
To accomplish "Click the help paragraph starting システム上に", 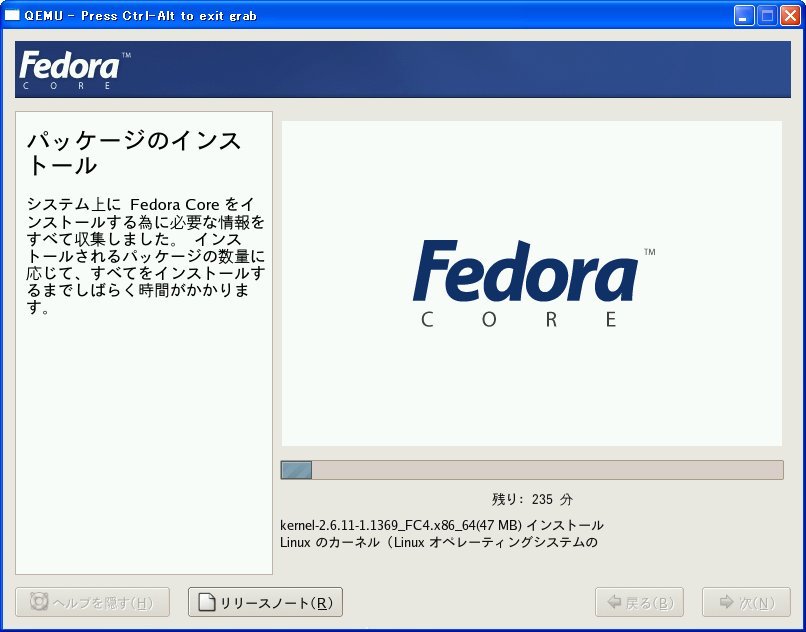I will [145, 256].
